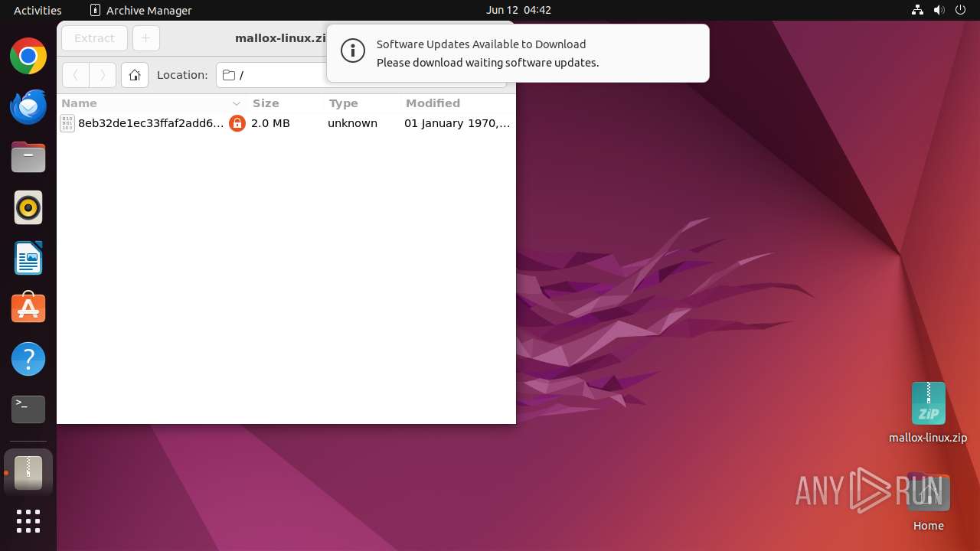Sort by Name column header
This screenshot has height=551, width=980.
tap(80, 103)
